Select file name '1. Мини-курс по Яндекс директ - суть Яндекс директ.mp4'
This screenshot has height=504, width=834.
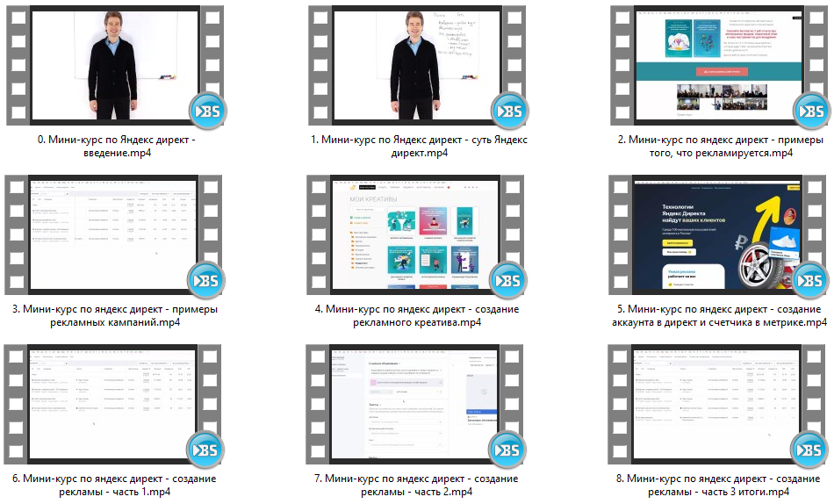(419, 146)
